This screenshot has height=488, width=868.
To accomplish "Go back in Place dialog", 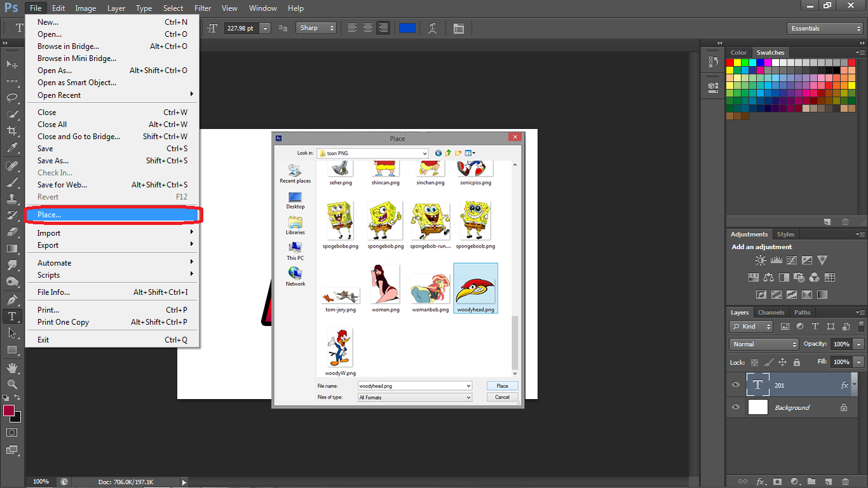I will (438, 153).
